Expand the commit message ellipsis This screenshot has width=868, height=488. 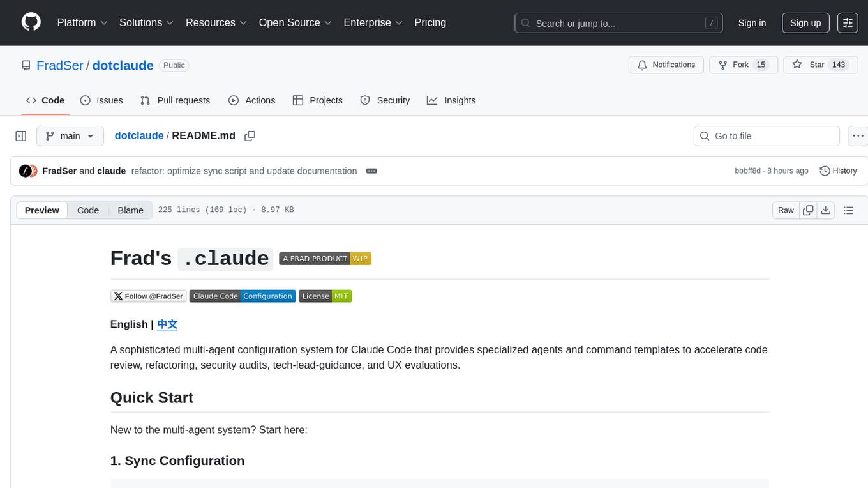(x=371, y=171)
